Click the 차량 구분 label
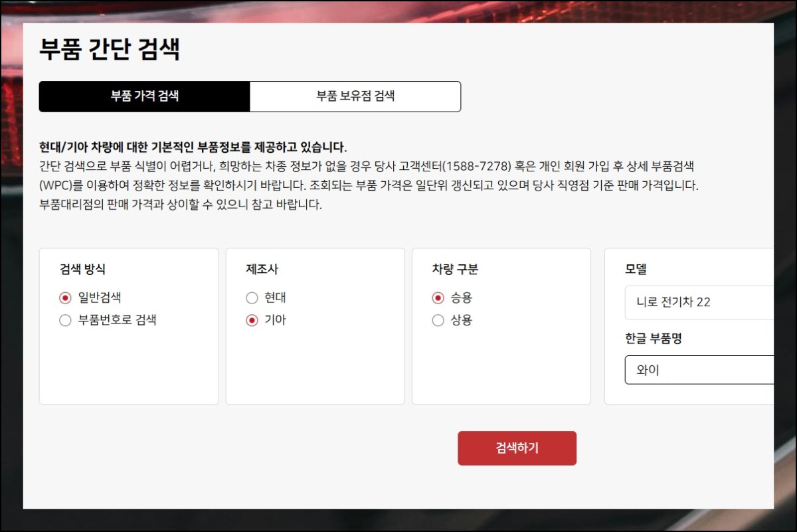This screenshot has width=797, height=532. point(455,270)
